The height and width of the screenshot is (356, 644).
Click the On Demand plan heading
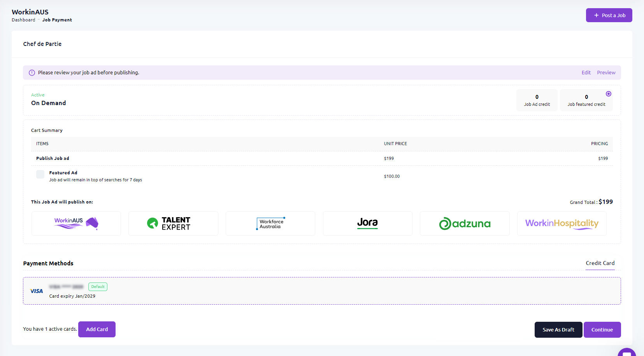(x=49, y=103)
